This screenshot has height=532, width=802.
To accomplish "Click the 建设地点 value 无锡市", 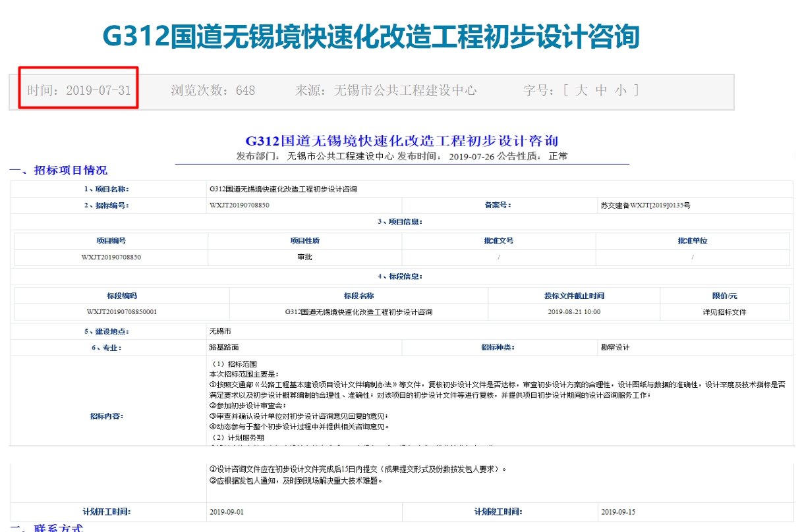I will coord(220,331).
